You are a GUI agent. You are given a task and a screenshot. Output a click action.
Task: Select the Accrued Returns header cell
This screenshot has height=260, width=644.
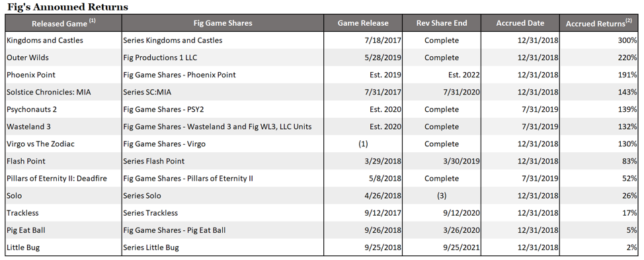599,23
